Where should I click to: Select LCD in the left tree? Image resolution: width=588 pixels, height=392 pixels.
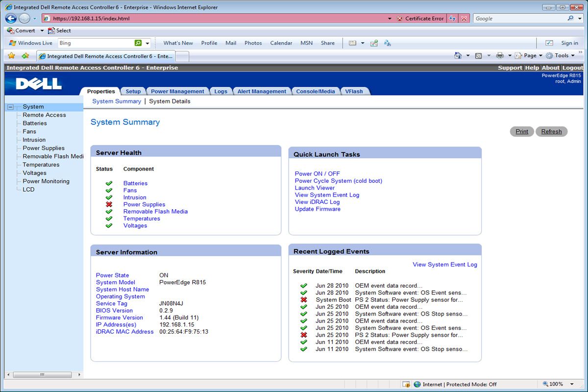(x=28, y=190)
